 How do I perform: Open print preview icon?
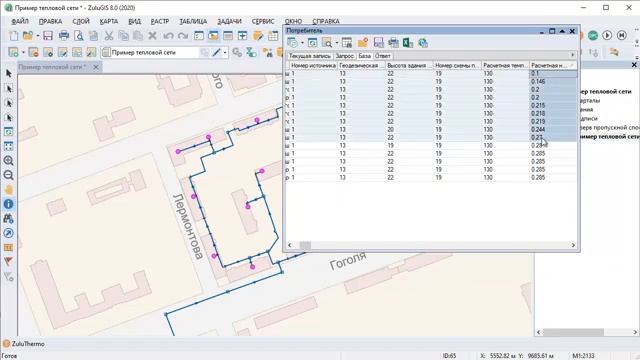[x=79, y=36]
